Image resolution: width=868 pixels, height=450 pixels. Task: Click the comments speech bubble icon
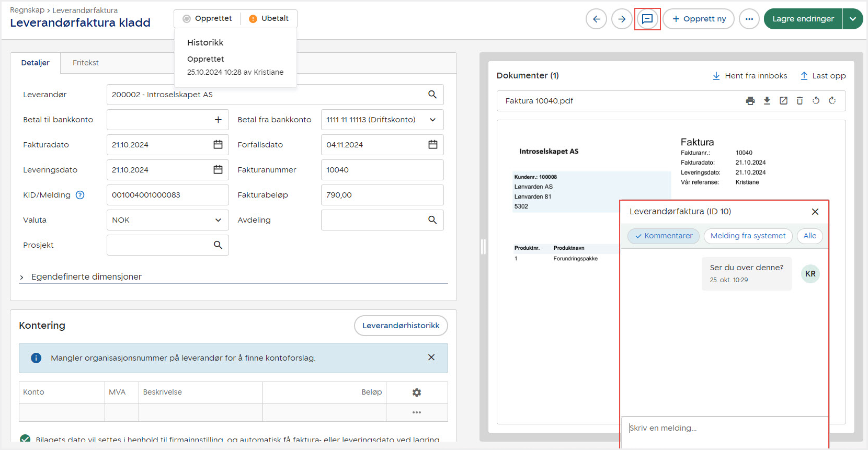click(x=647, y=19)
